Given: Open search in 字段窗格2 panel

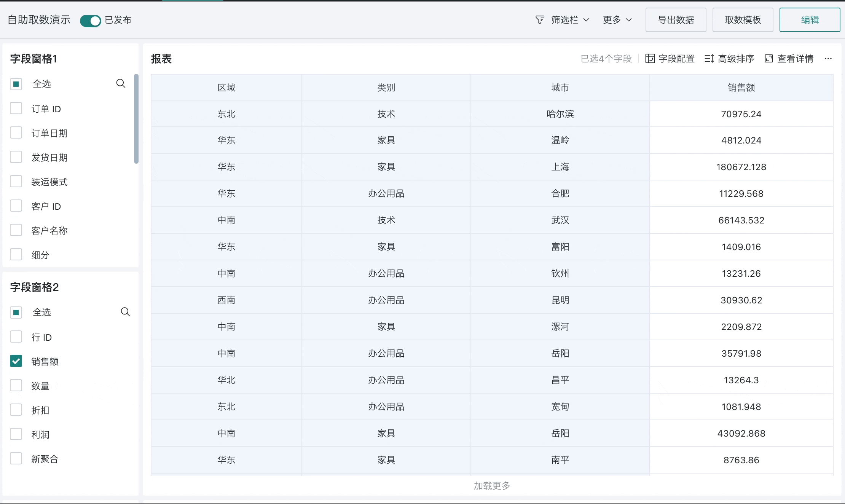Looking at the screenshot, I should click(125, 312).
